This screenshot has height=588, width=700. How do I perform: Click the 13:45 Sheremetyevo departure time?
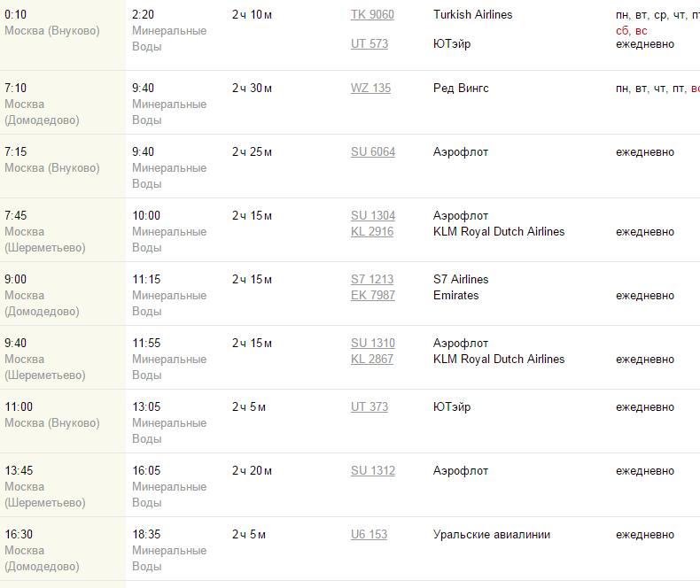pos(19,470)
